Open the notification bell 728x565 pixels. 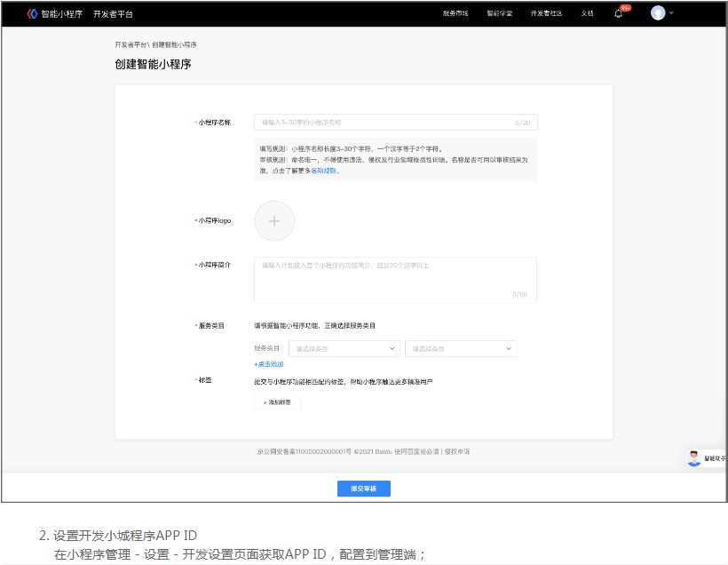point(618,13)
